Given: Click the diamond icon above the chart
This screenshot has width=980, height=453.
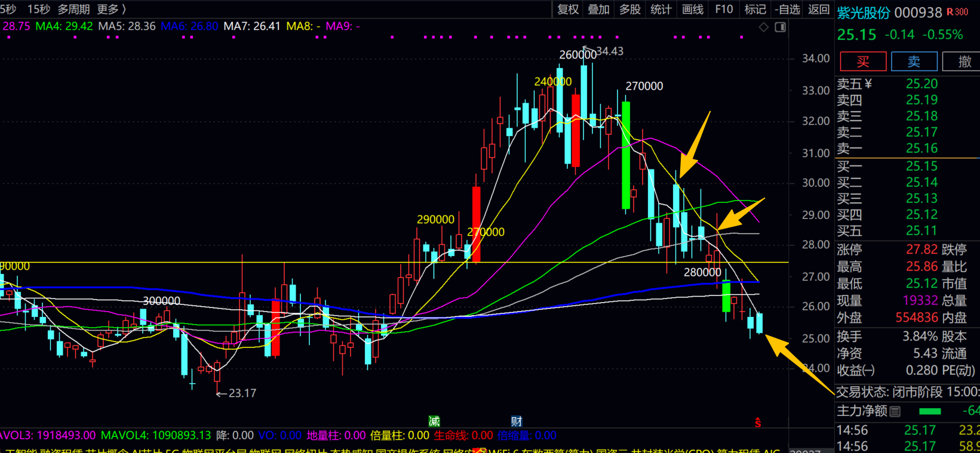Looking at the screenshot, I should pos(764,27).
